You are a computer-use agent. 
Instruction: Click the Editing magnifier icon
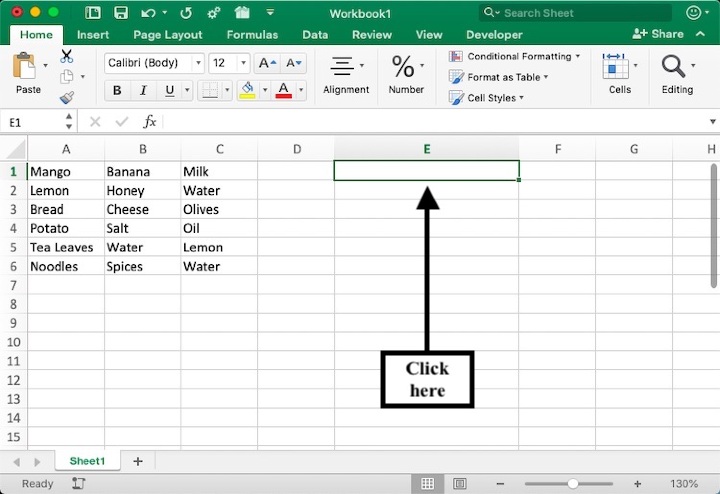coord(673,66)
